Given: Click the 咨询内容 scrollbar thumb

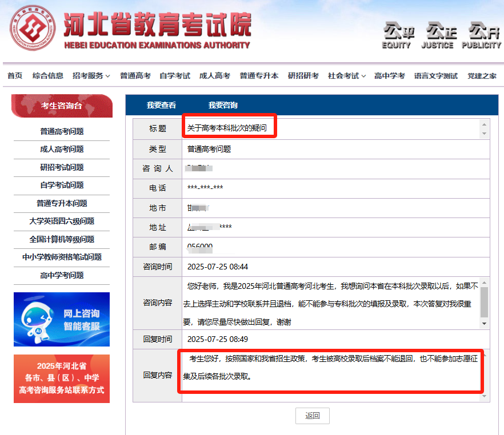Looking at the screenshot, I should click(x=484, y=302).
